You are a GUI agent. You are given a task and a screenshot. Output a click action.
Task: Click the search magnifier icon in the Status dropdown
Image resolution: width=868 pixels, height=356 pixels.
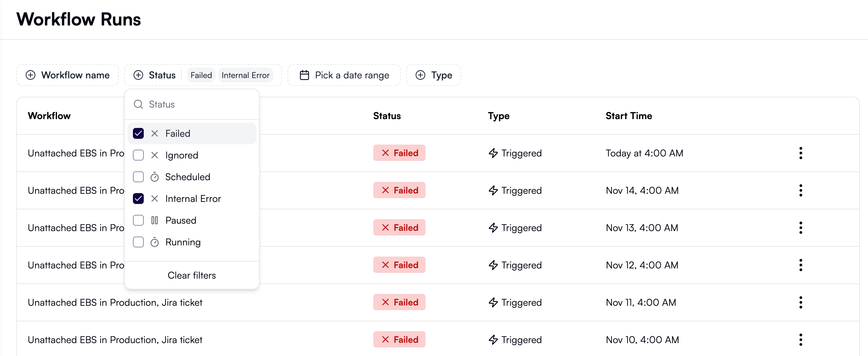[138, 104]
